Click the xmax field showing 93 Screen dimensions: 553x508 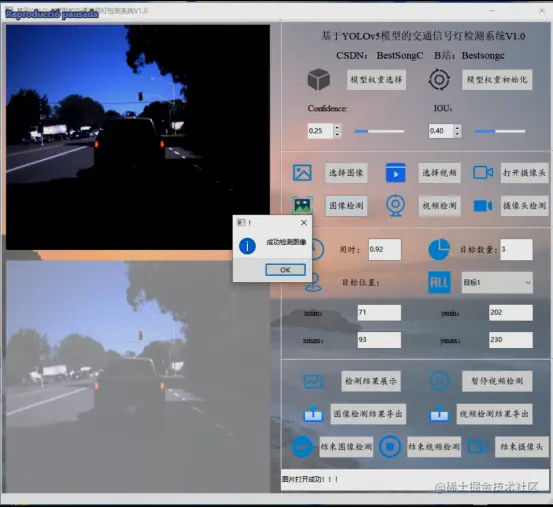tap(379, 340)
